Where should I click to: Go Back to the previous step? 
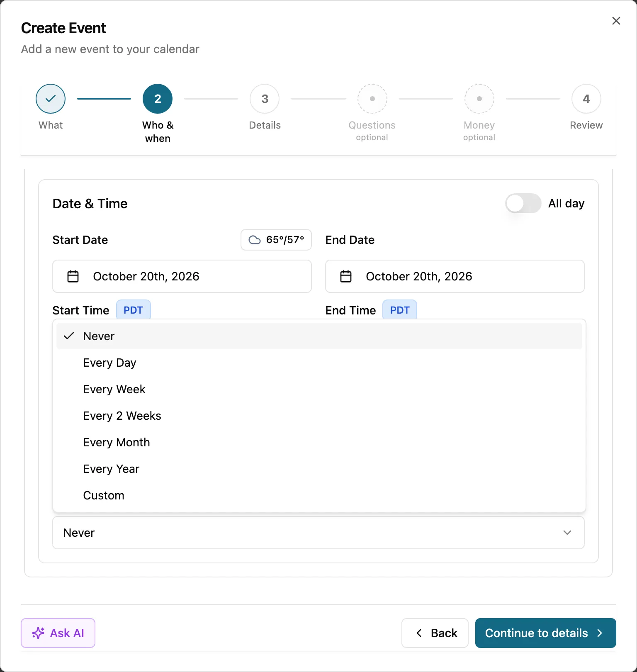tap(435, 633)
